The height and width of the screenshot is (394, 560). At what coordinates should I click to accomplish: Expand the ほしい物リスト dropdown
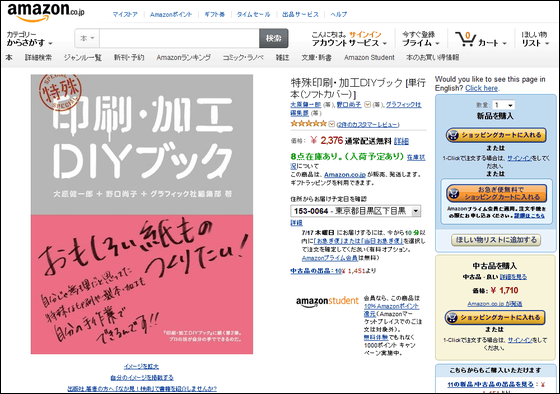click(x=535, y=39)
